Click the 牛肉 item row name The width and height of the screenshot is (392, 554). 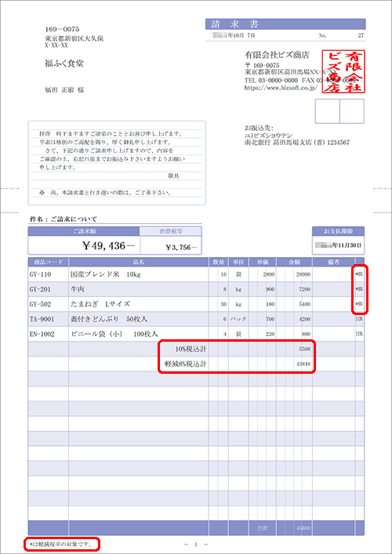(x=78, y=289)
